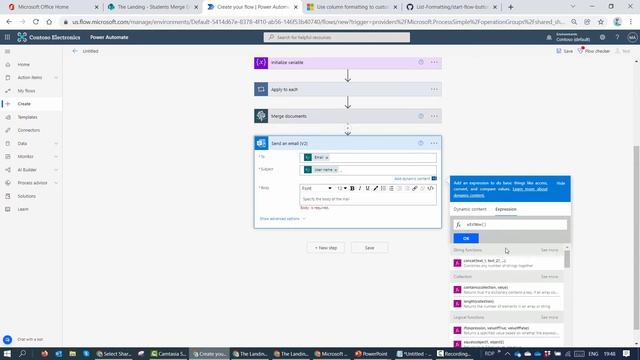Click the Send an email Outlook icon
Screen dimensions: 640x360
(261, 143)
